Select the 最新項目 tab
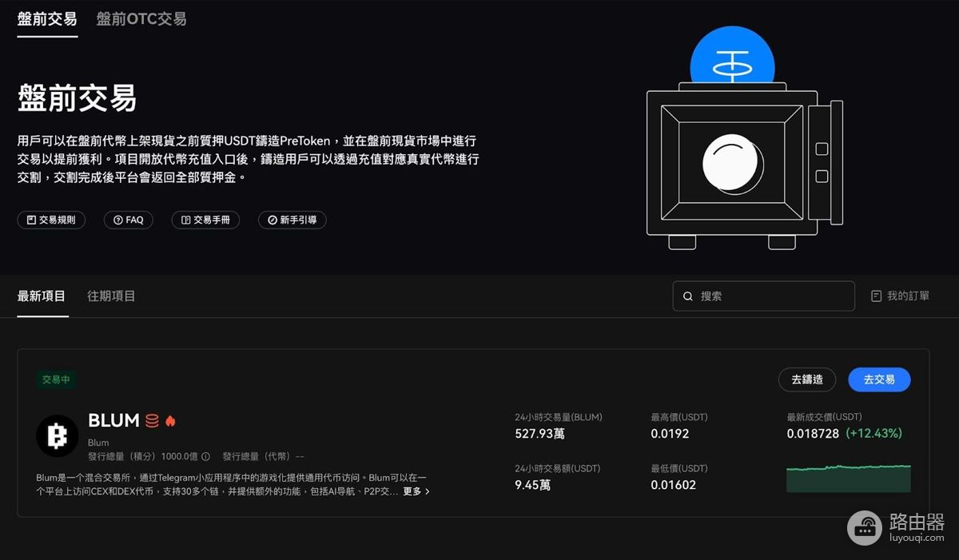 [42, 296]
